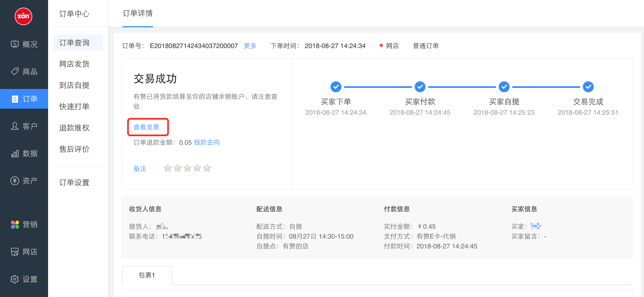Click the 订单 orders sidebar icon
Viewport: 644px width, 297px height.
click(24, 99)
